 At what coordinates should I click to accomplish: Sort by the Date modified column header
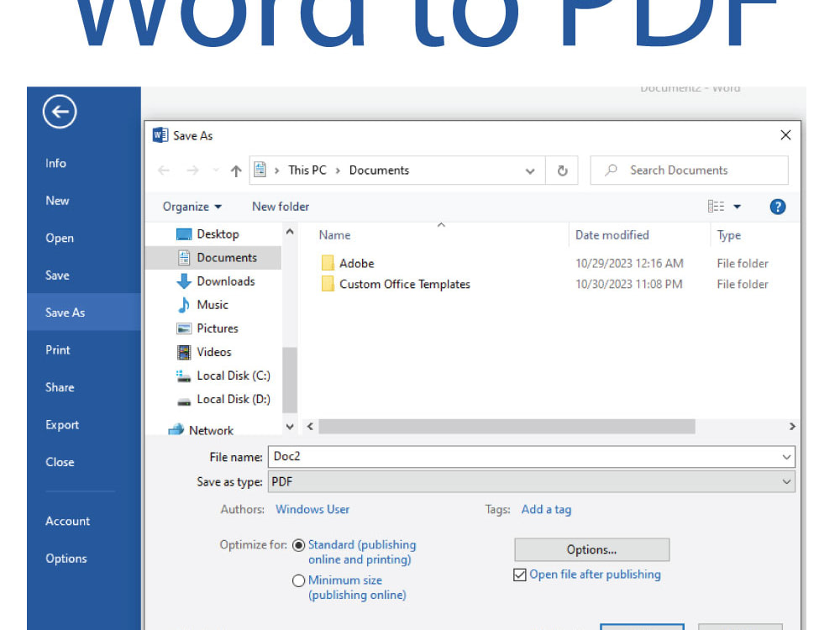[612, 235]
